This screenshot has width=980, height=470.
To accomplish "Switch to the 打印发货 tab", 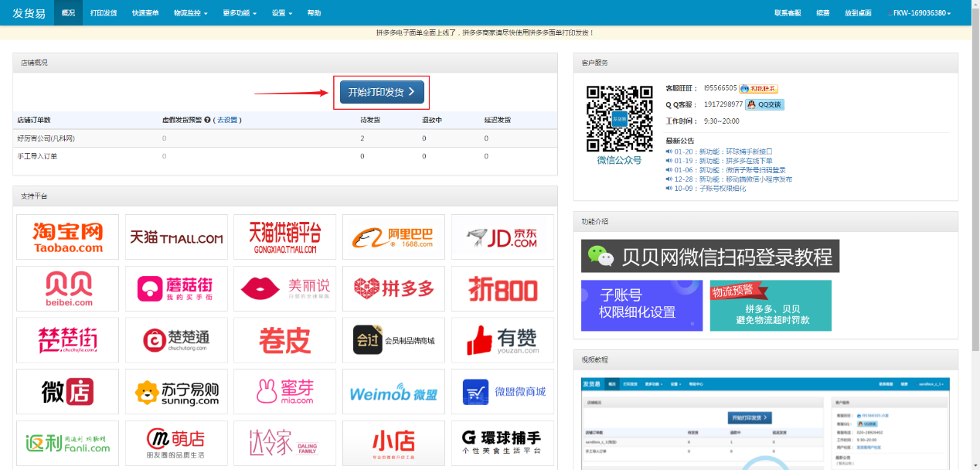I will (104, 13).
